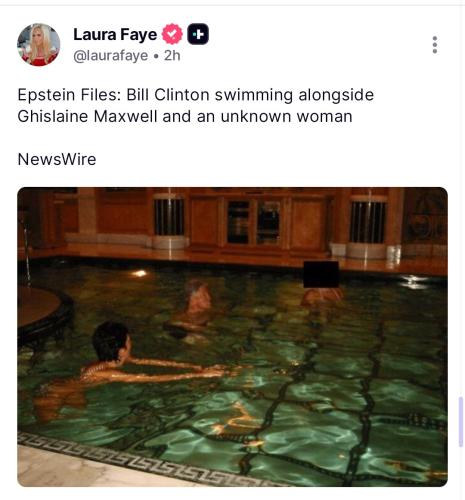Click the NewsWire source text
The image size is (465, 500).
click(57, 159)
